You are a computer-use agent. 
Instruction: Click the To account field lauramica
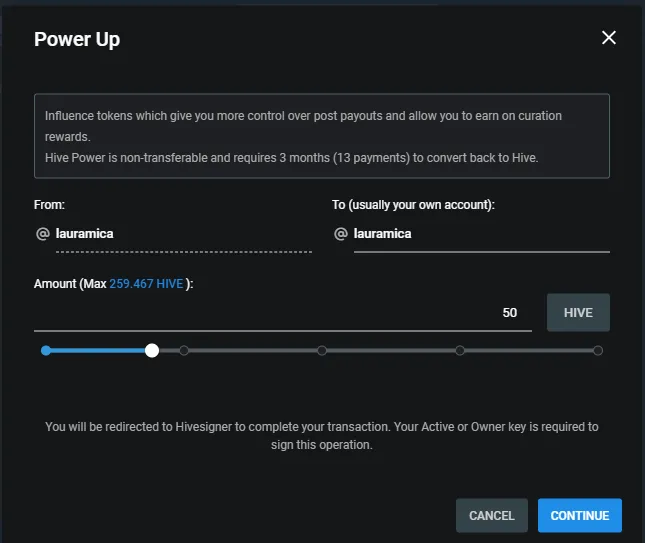coord(481,234)
